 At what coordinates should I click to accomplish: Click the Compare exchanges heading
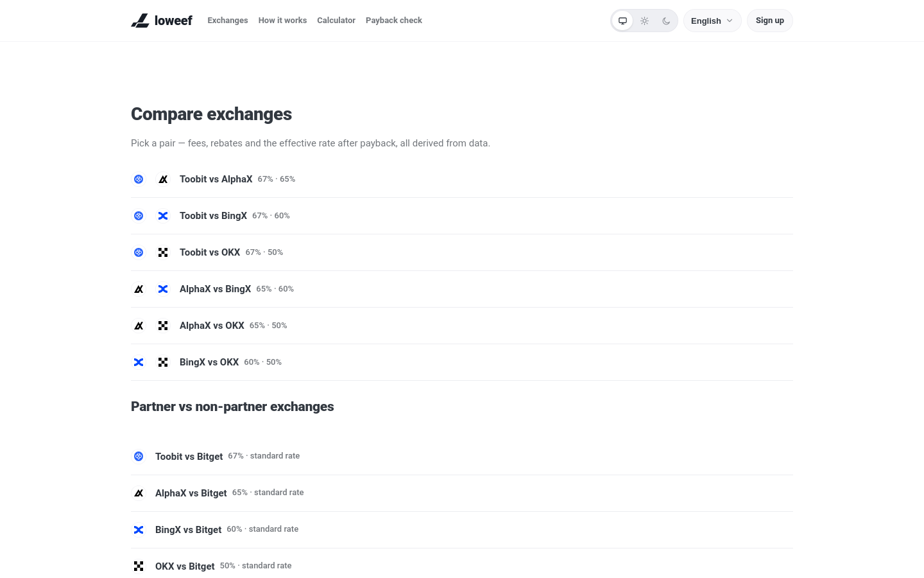tap(211, 114)
